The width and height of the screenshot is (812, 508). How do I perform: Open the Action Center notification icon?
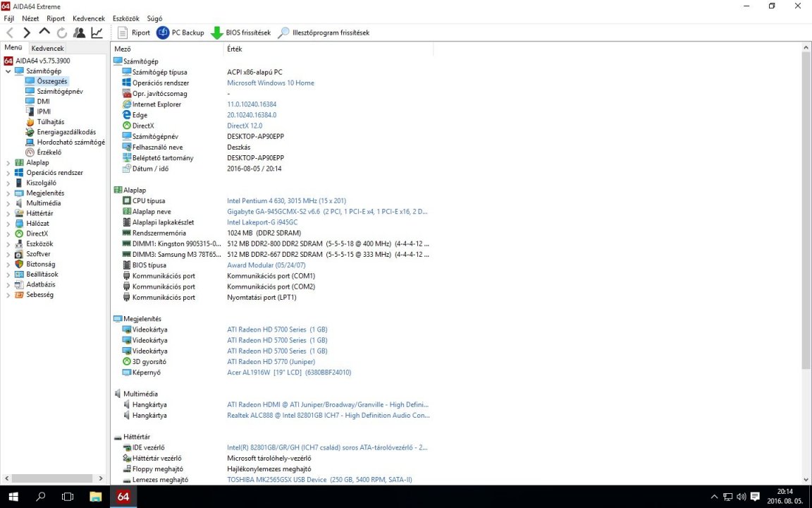755,497
